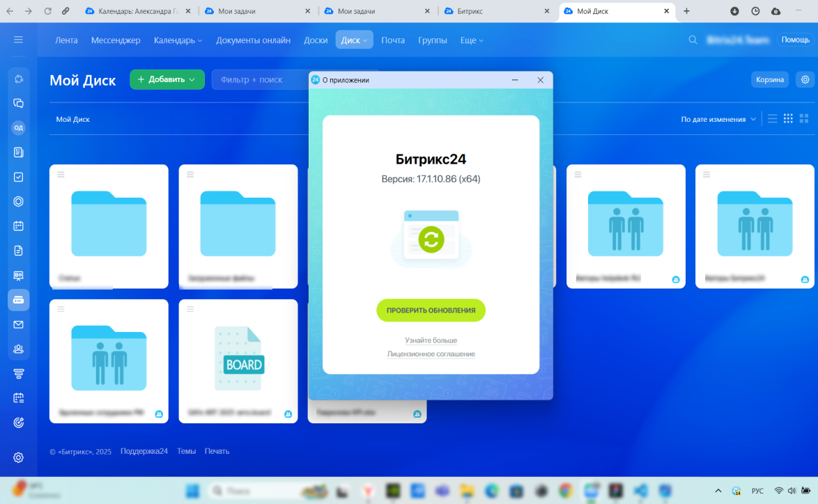The width and height of the screenshot is (818, 504).
Task: Open the funnel icon in the sidebar
Action: (18, 374)
